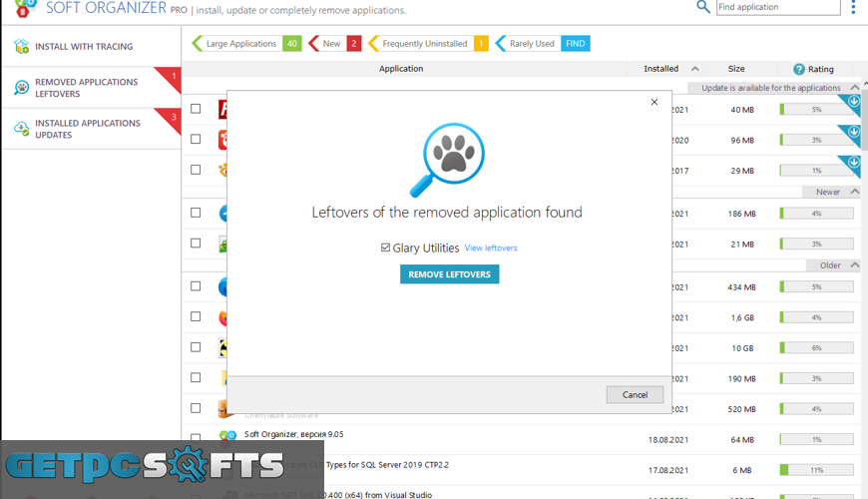Check the box for the 186 MB application
The image size is (868, 499).
(196, 213)
